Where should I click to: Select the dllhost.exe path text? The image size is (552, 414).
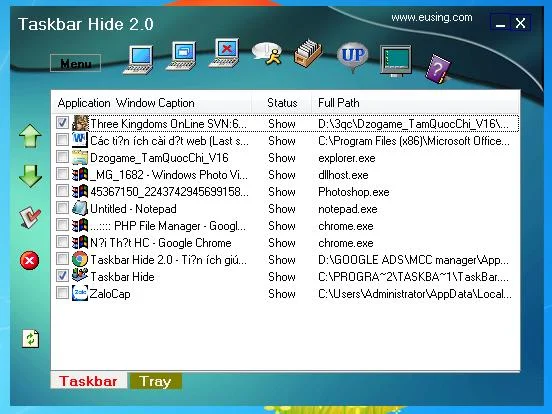(343, 175)
